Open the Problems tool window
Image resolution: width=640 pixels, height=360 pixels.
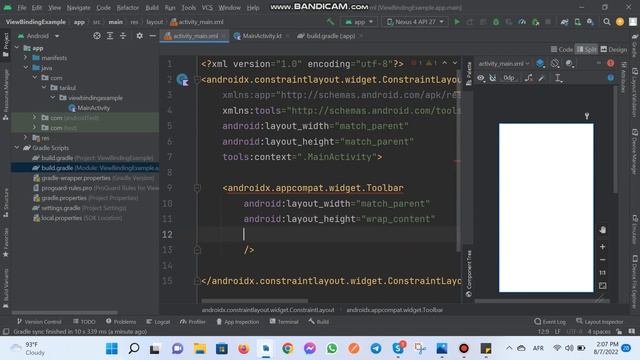click(x=121, y=322)
